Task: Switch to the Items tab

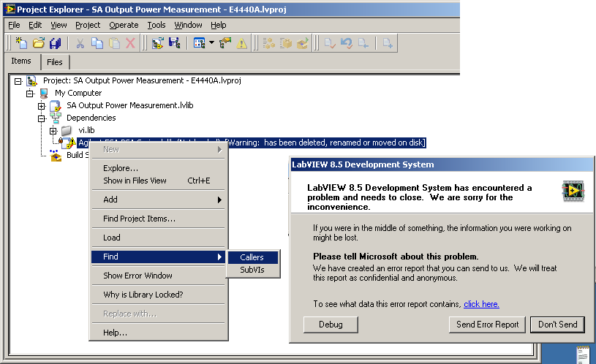Action: tap(21, 61)
